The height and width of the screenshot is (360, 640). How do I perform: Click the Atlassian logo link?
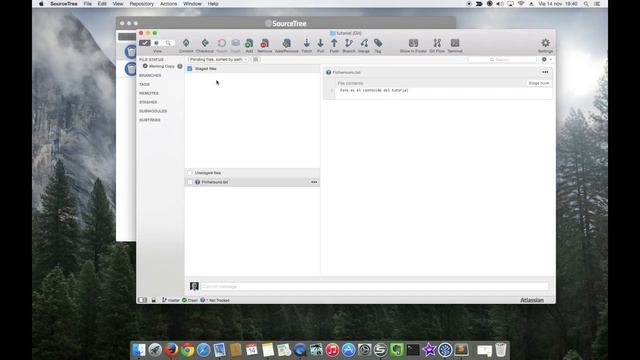(532, 300)
